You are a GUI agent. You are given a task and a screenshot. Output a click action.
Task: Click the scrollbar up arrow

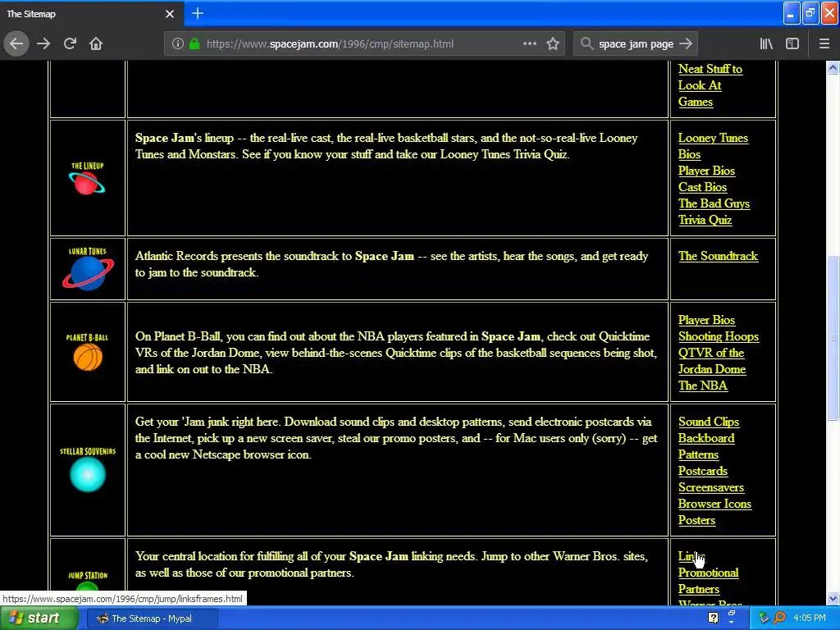coord(833,67)
